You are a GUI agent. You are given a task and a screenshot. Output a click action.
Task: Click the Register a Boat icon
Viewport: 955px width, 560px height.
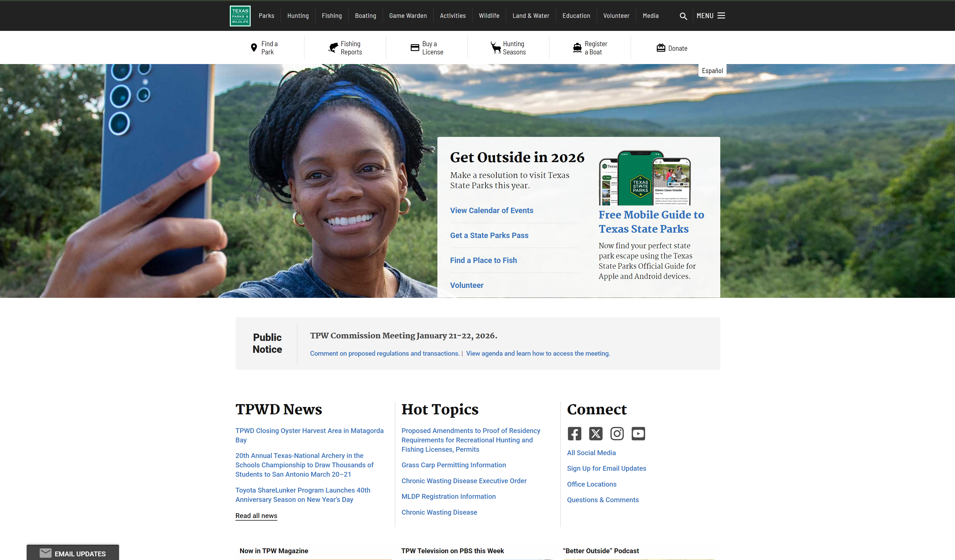[577, 48]
